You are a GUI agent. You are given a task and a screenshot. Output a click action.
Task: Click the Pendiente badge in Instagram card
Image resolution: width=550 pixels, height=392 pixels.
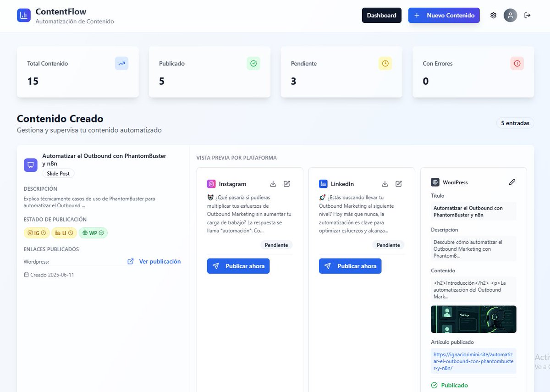277,245
